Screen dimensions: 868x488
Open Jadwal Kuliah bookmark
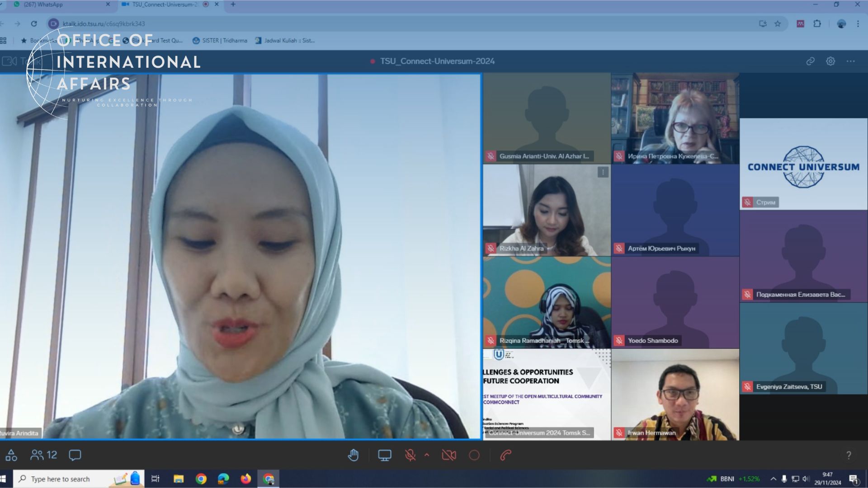click(285, 41)
